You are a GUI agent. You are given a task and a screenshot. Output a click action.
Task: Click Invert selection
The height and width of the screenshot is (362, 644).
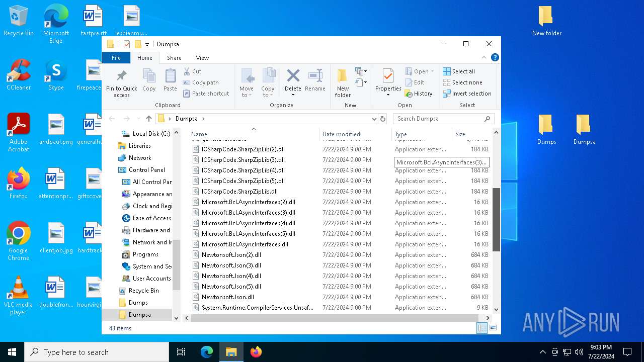pyautogui.click(x=467, y=94)
